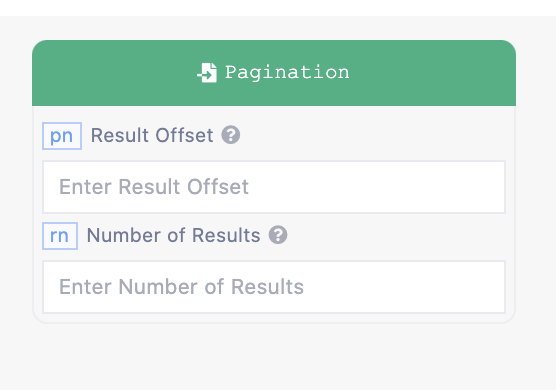
Task: Focus the Enter Result Offset field
Action: 274,187
